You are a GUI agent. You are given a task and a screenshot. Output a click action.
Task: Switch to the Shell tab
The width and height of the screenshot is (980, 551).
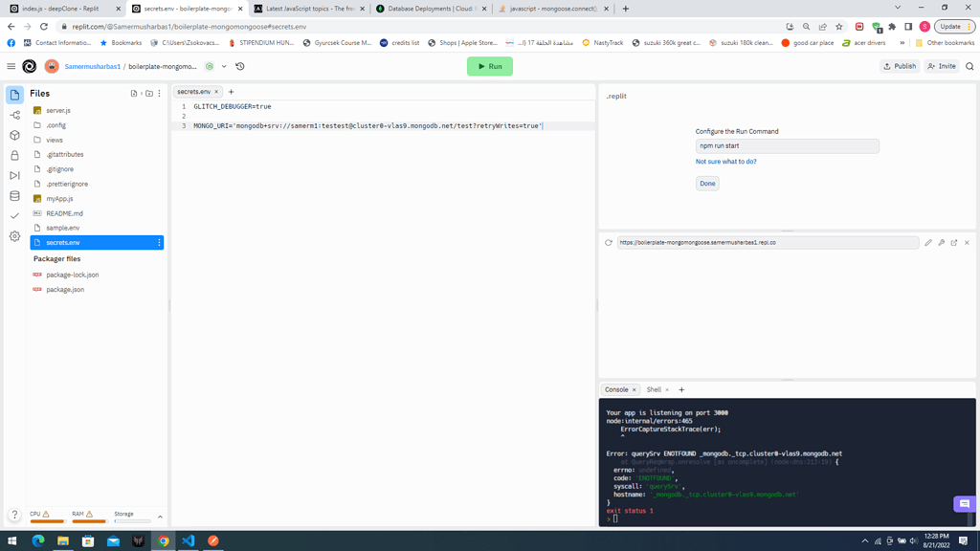pyautogui.click(x=654, y=389)
